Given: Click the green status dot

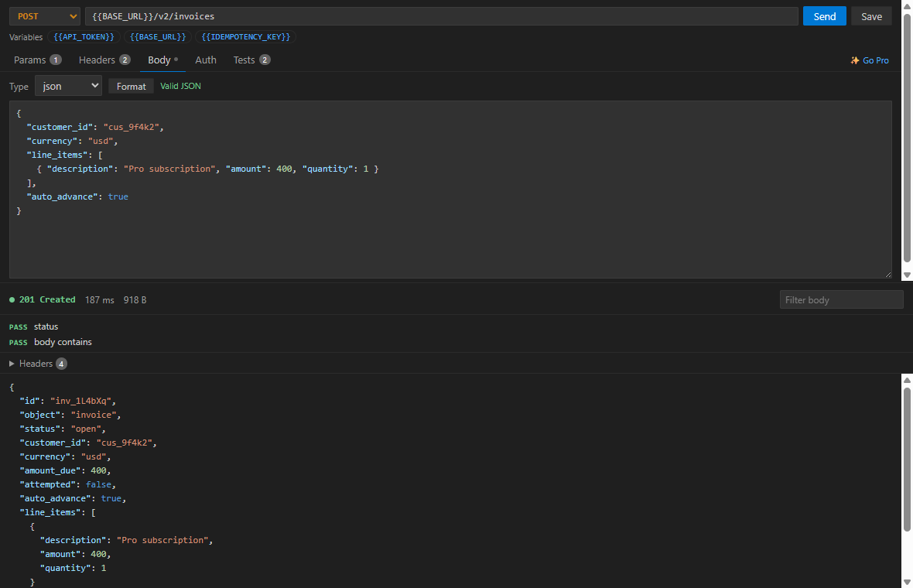Looking at the screenshot, I should 12,300.
